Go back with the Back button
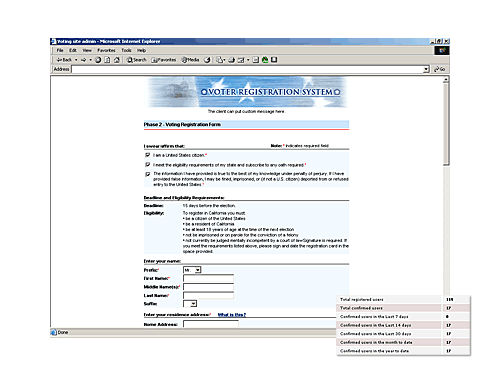Image resolution: width=500 pixels, height=375 pixels. [64, 60]
